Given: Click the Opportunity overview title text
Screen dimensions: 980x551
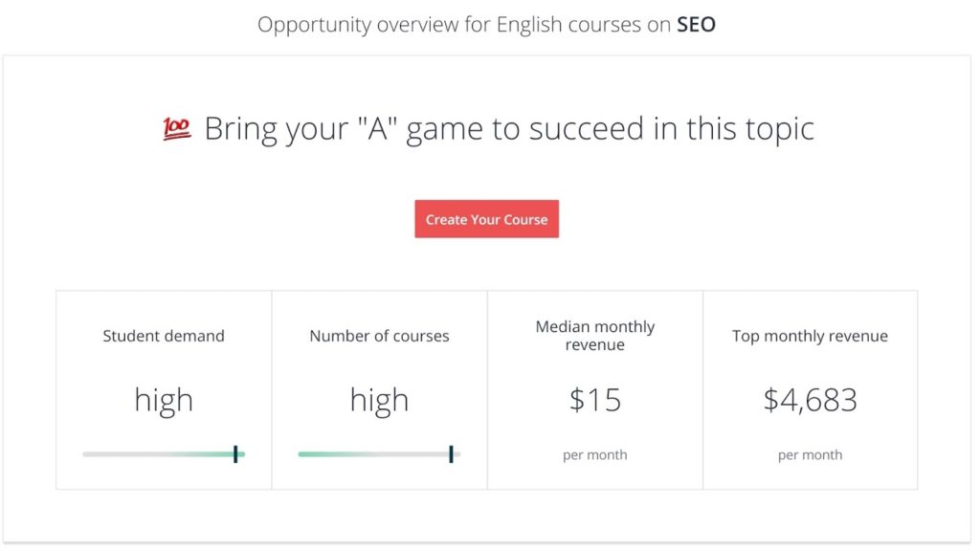Looking at the screenshot, I should click(x=486, y=24).
